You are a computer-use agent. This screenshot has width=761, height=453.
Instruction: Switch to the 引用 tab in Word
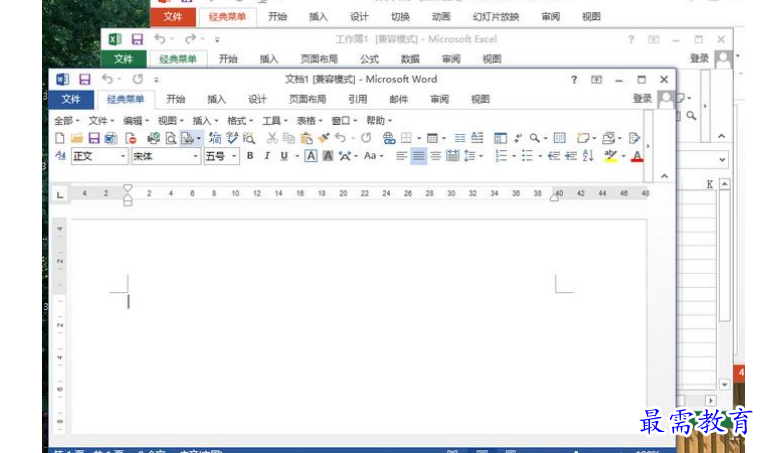click(x=357, y=99)
